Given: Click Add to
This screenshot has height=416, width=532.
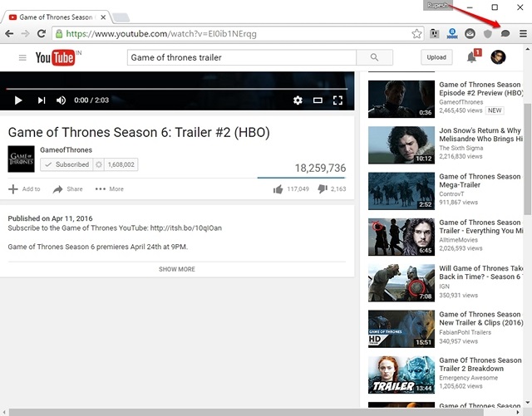Looking at the screenshot, I should pos(24,188).
